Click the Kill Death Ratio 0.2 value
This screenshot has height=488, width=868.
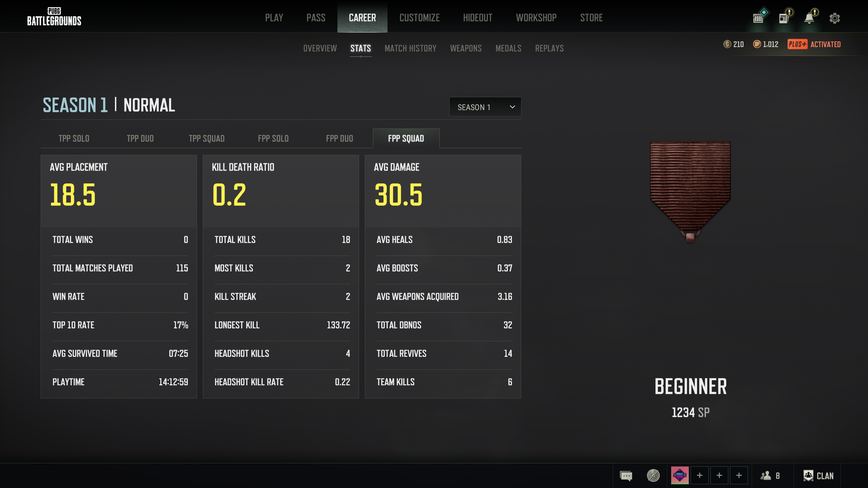229,195
